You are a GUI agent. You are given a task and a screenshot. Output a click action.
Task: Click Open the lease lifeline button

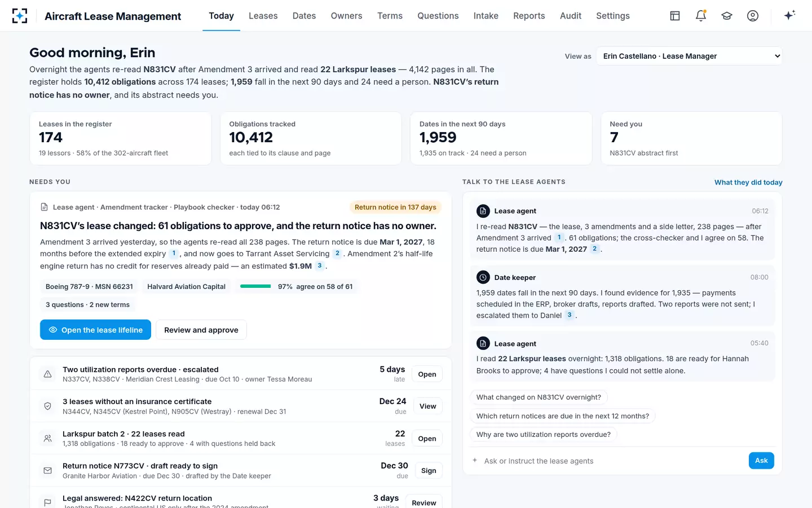click(95, 330)
